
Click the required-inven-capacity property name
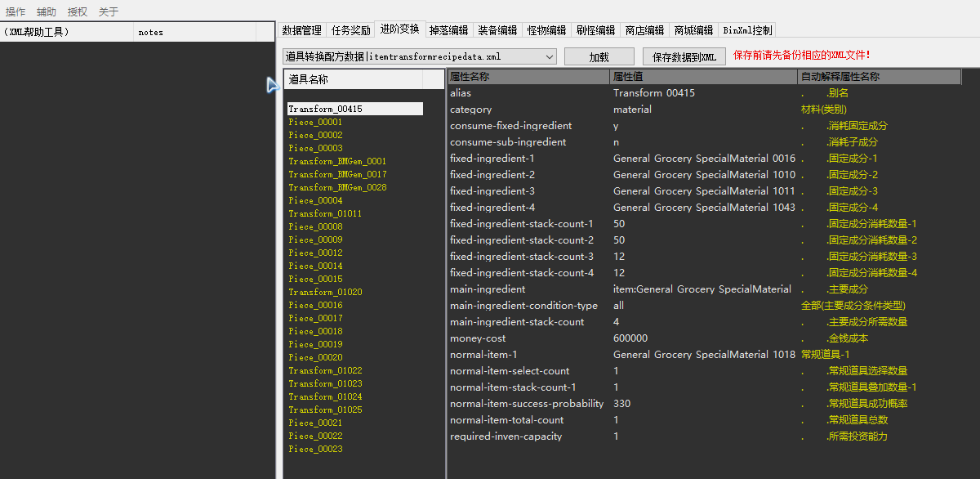click(506, 436)
